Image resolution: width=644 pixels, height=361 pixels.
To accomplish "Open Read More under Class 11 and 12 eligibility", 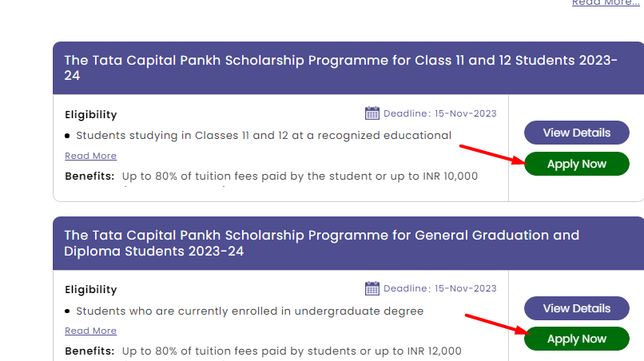I will (91, 156).
